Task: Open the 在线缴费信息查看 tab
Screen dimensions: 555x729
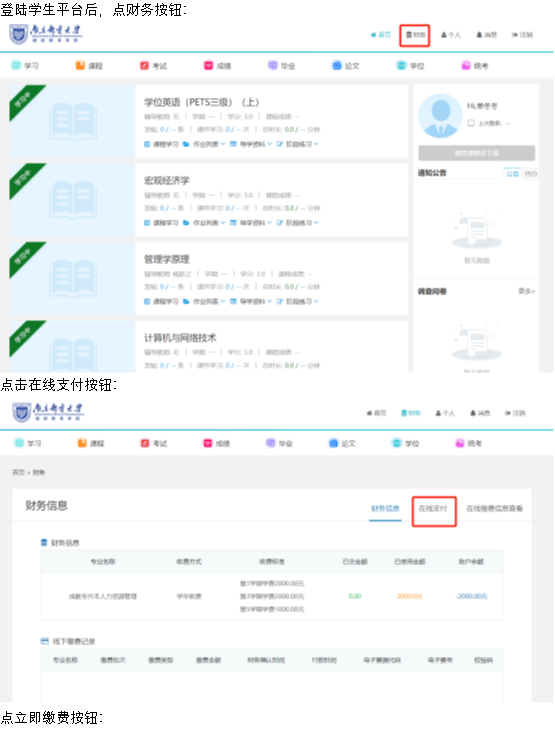Action: 495,508
